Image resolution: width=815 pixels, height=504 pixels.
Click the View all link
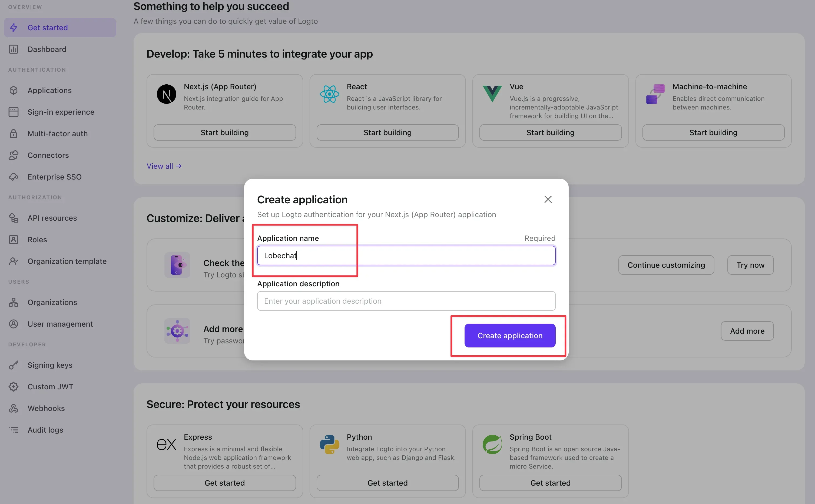(164, 166)
